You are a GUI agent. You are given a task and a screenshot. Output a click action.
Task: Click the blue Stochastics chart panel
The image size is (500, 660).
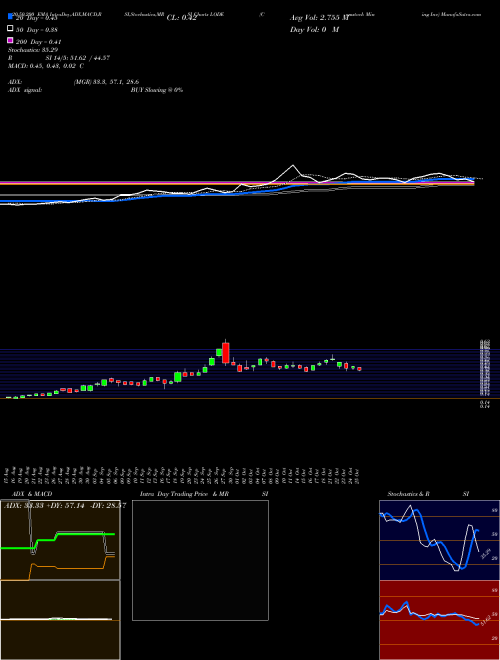439,540
